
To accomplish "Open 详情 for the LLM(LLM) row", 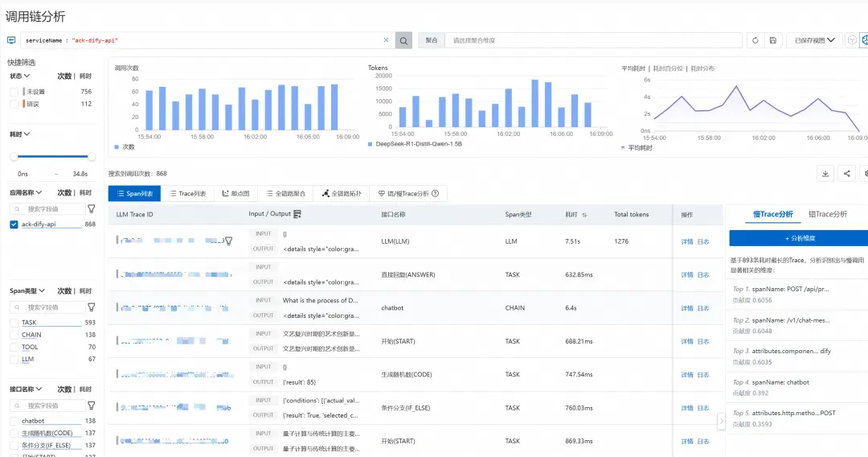I will (687, 241).
